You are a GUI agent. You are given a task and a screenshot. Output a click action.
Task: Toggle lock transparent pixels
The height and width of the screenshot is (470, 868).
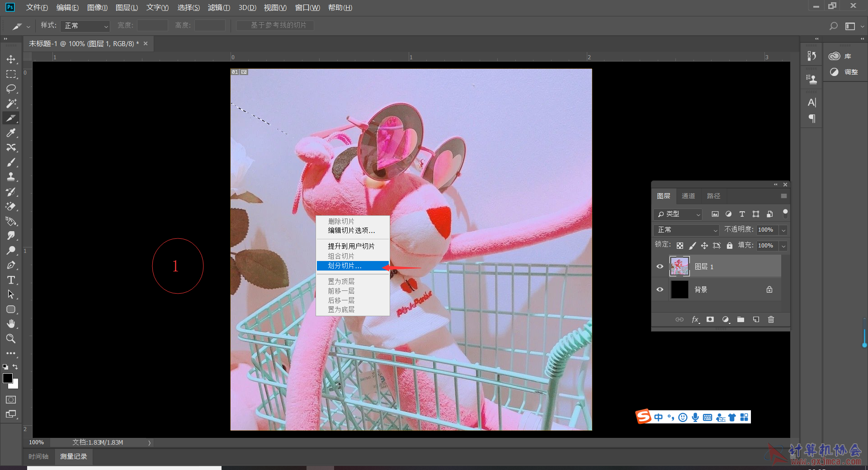(x=680, y=246)
